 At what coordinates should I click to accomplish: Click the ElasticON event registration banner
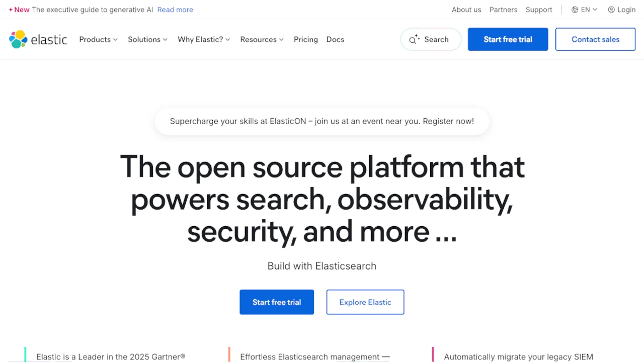pyautogui.click(x=321, y=121)
